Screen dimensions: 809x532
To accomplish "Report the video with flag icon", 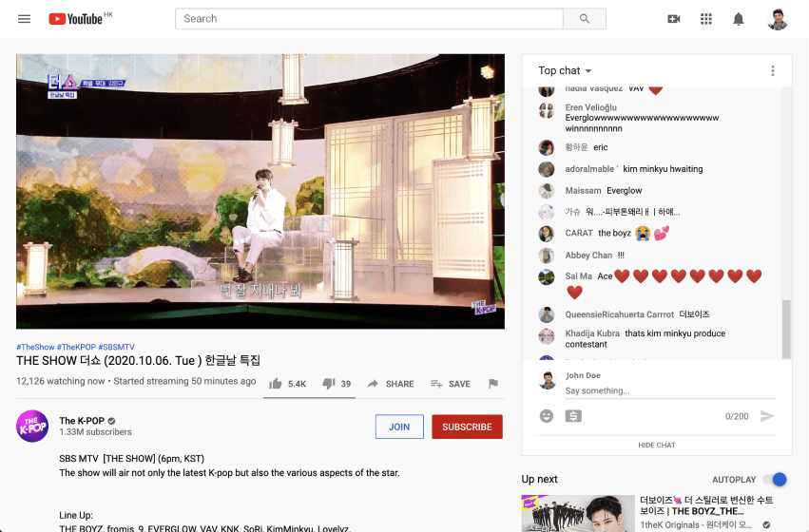I will [493, 384].
